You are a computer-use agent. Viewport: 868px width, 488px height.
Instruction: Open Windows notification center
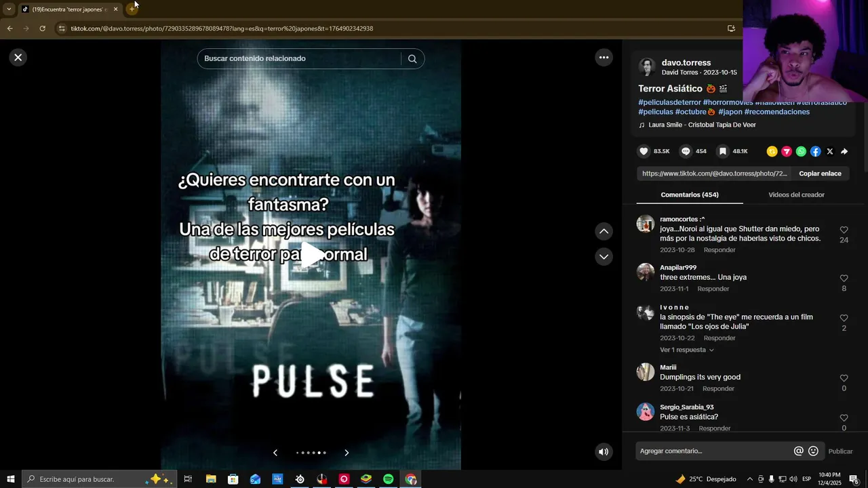854,479
